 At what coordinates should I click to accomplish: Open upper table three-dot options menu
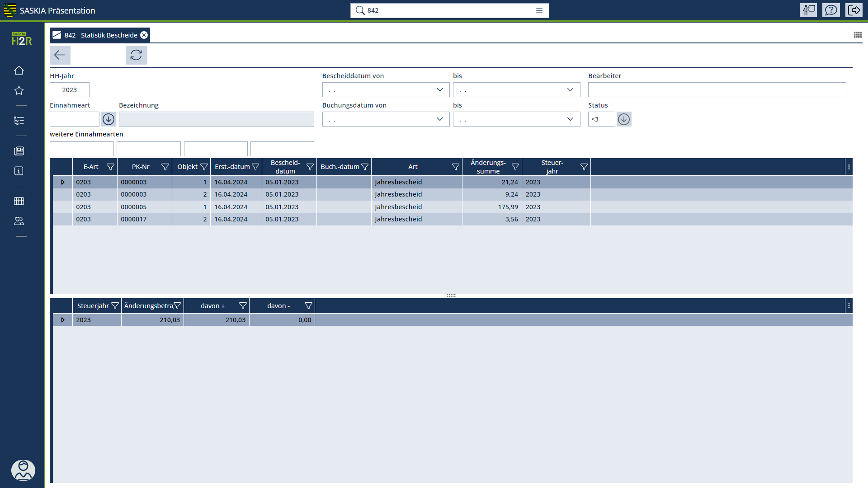point(849,167)
